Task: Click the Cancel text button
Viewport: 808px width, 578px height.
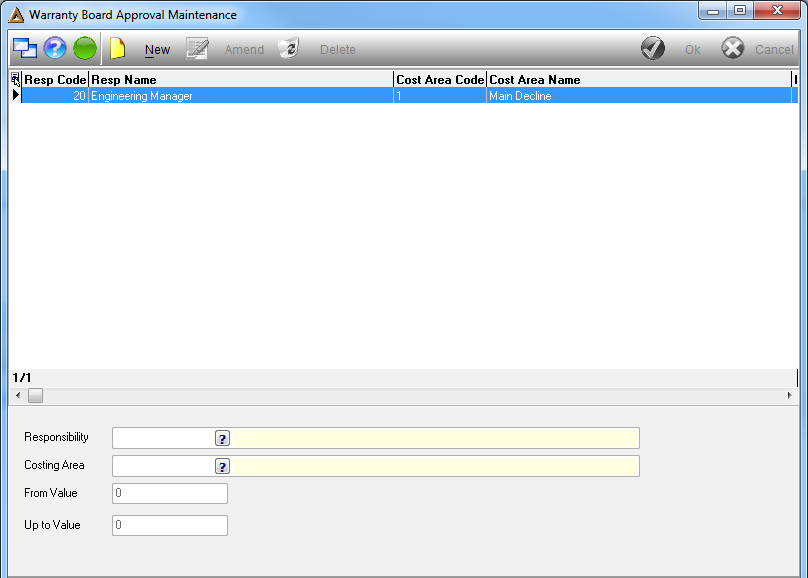Action: coord(774,50)
